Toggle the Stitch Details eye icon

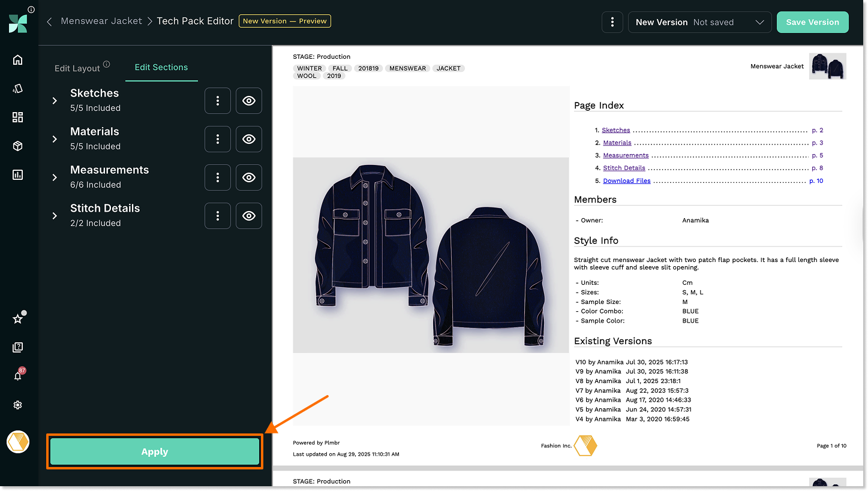249,216
